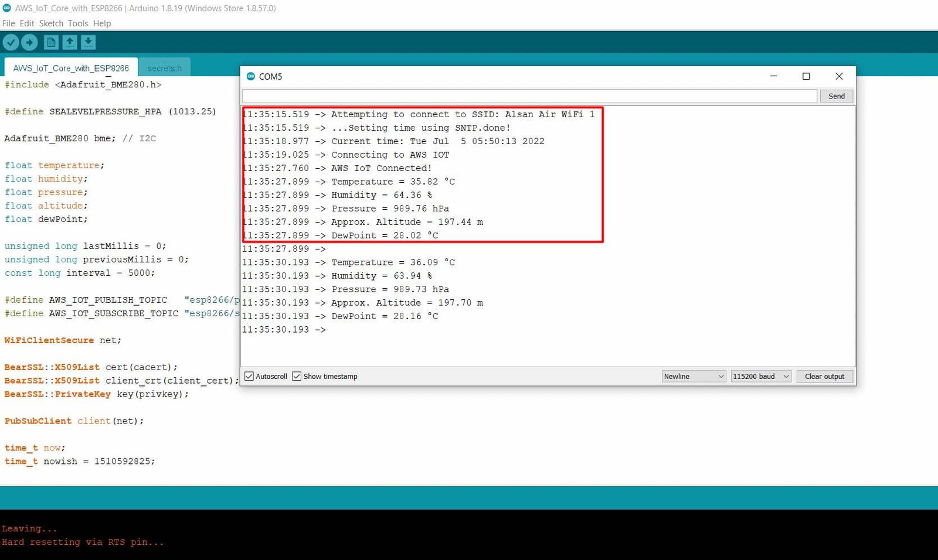Screen dimensions: 938x560
Task: Save the sketch with the Save icon
Action: [x=88, y=42]
